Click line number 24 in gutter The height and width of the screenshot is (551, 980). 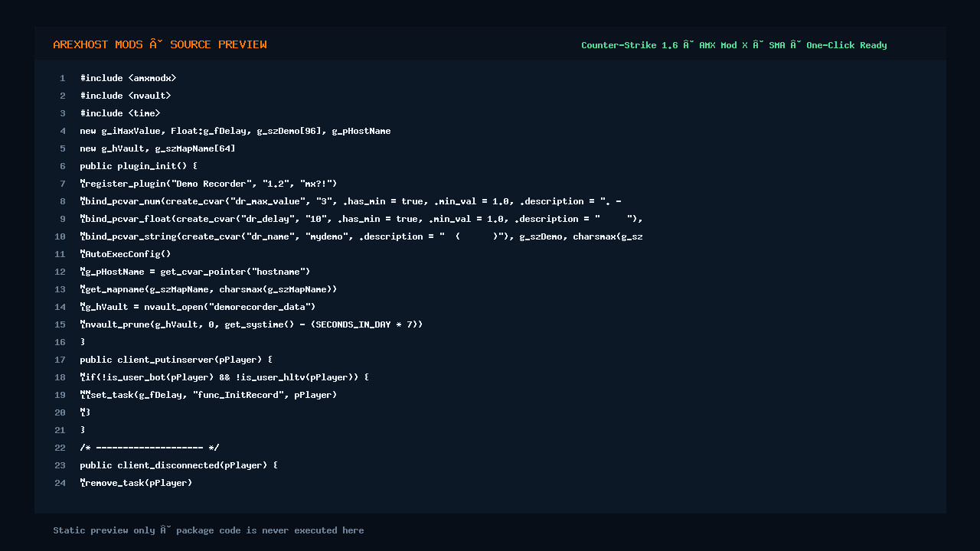tap(60, 483)
